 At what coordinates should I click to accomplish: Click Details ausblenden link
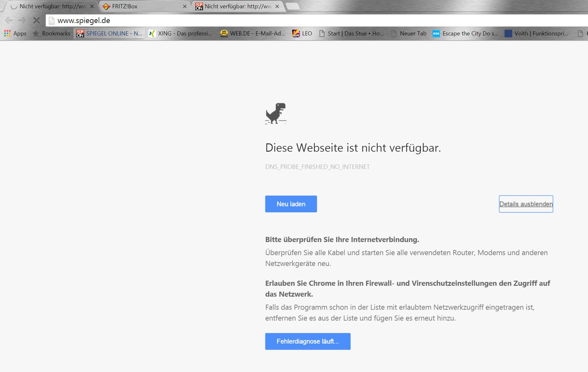tap(526, 204)
